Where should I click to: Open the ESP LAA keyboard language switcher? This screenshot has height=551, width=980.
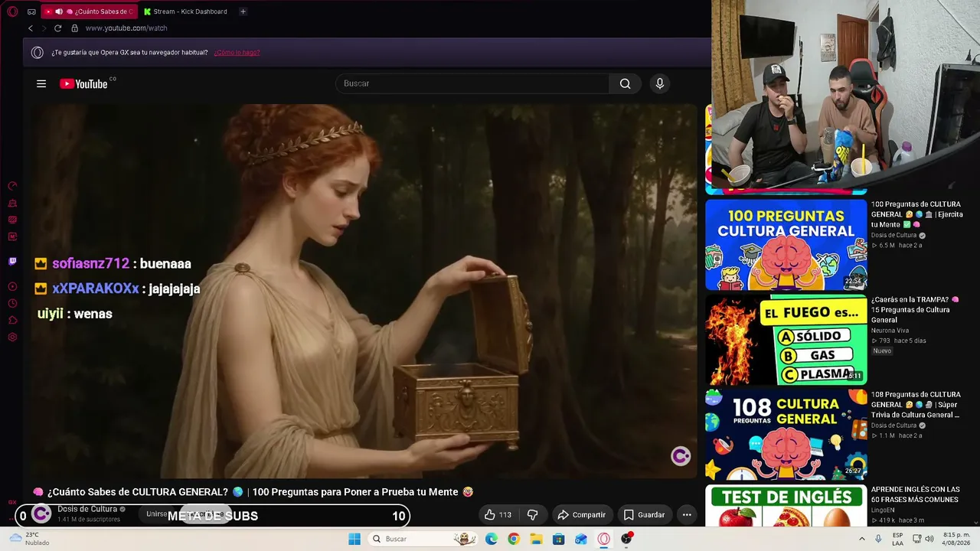[x=897, y=539]
